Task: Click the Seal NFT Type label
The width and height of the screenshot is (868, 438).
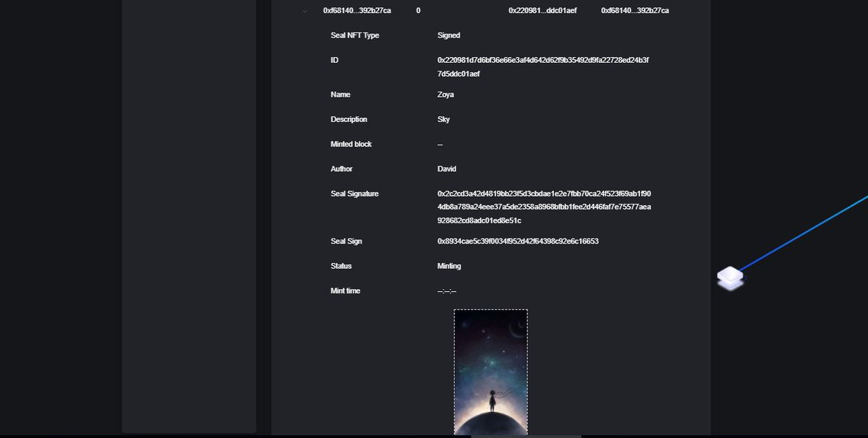Action: [x=354, y=35]
